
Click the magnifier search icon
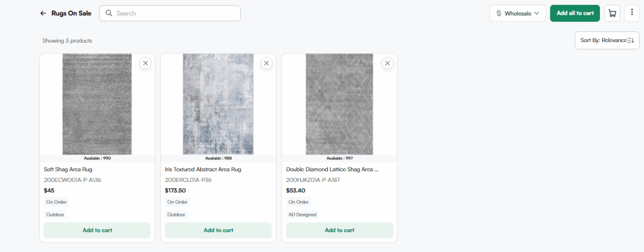tap(109, 13)
